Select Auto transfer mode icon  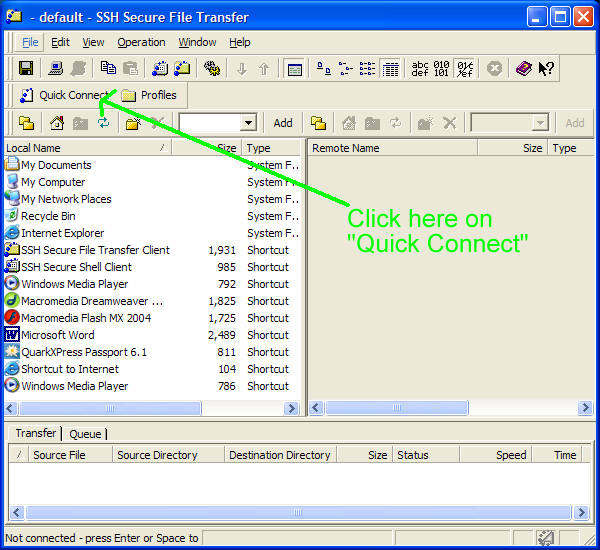point(465,69)
